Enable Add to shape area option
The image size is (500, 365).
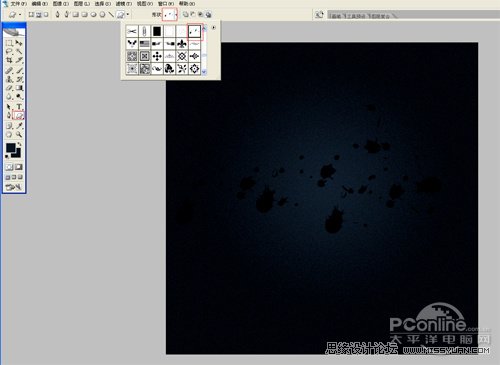coord(186,14)
